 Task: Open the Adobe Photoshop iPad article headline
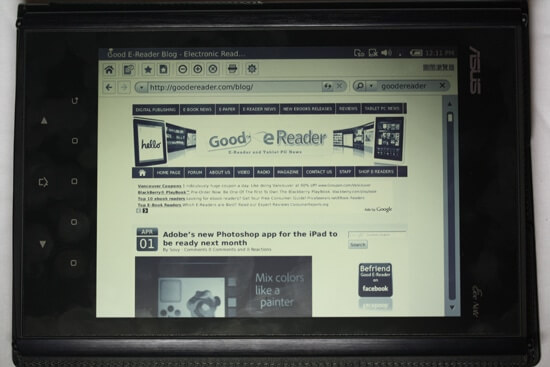[250, 238]
